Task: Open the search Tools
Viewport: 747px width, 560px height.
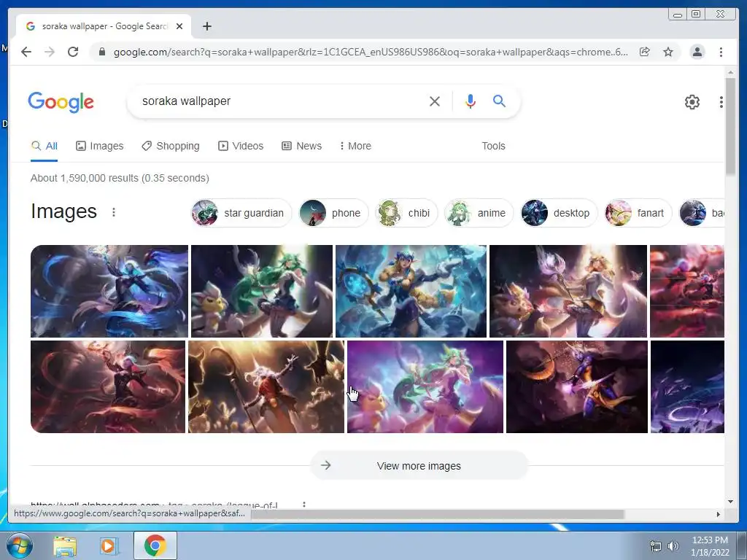Action: (x=493, y=146)
